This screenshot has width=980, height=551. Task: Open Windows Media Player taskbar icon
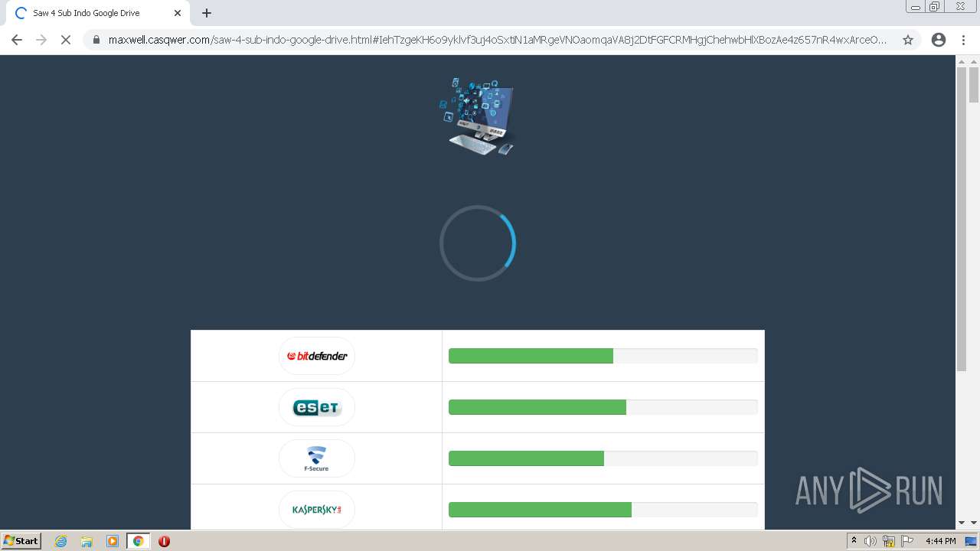point(113,541)
